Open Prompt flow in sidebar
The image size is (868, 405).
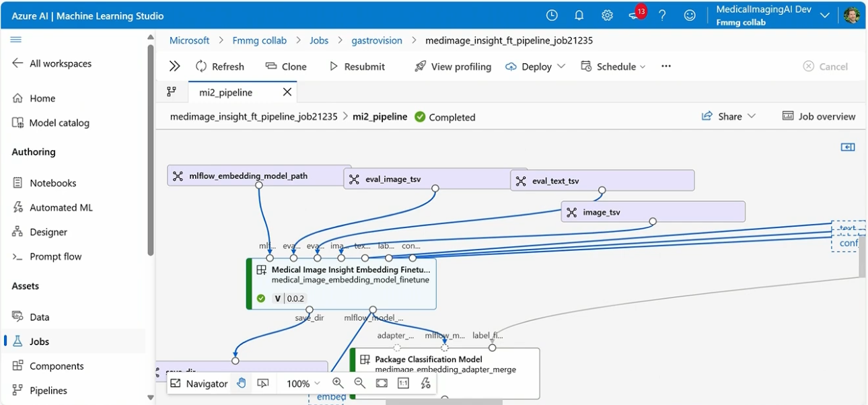(x=47, y=256)
